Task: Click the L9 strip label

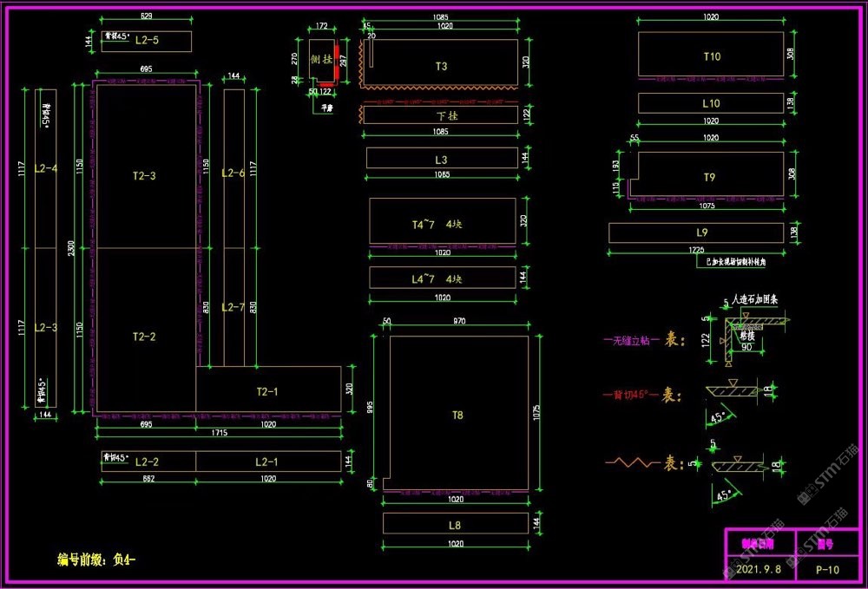Action: 702,232
